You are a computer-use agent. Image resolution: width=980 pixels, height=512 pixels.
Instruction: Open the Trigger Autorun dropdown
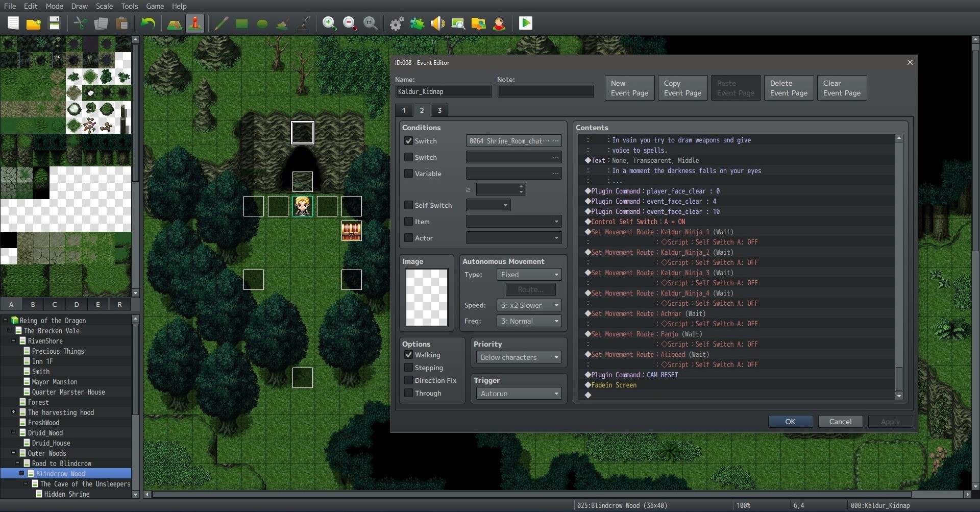click(519, 394)
